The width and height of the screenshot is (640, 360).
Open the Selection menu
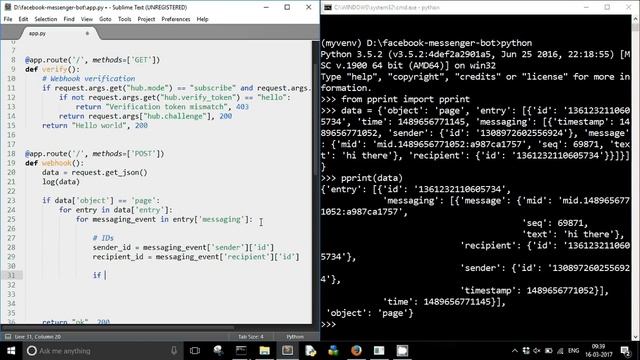point(46,19)
